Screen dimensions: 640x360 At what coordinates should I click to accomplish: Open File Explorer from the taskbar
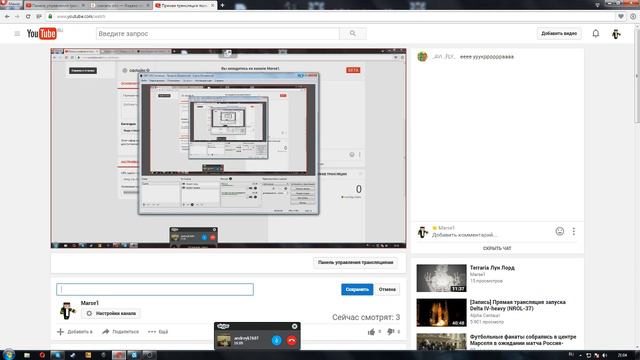27,355
